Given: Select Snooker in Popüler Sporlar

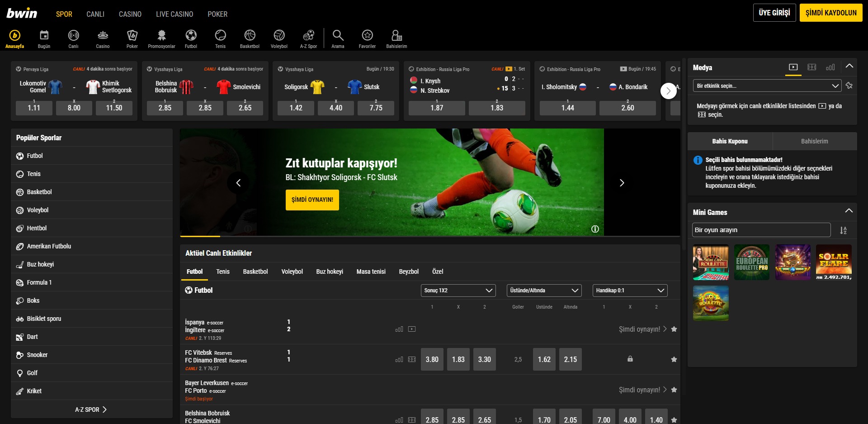Looking at the screenshot, I should click(x=92, y=355).
